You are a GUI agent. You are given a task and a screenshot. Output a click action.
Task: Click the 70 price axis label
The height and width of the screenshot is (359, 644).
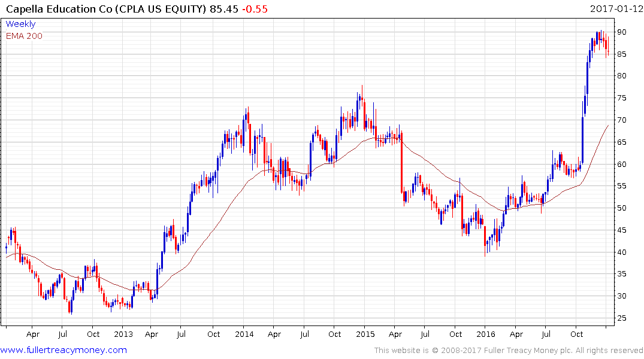point(621,120)
